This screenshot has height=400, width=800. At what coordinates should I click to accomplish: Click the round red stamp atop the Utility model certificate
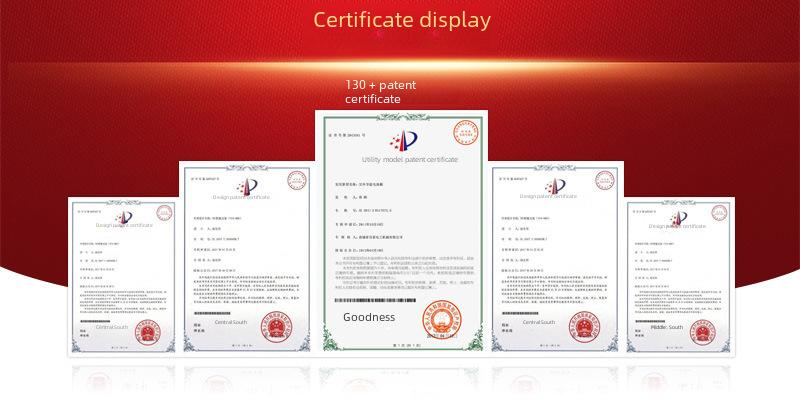(x=466, y=132)
